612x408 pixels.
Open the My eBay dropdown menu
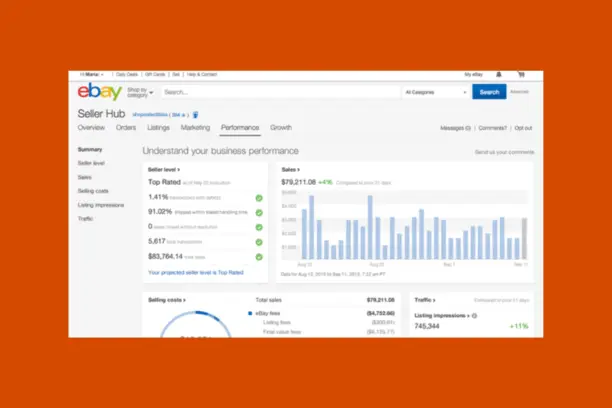coord(474,74)
